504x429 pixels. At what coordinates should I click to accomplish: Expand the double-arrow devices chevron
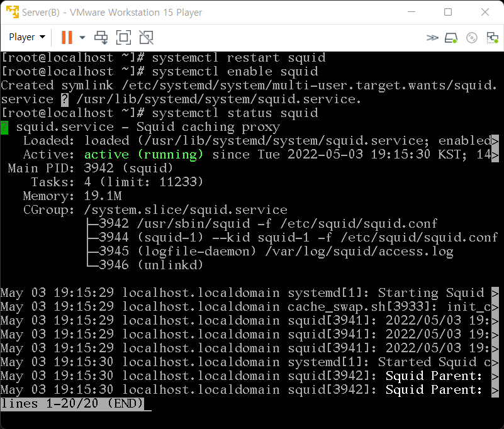coord(432,38)
